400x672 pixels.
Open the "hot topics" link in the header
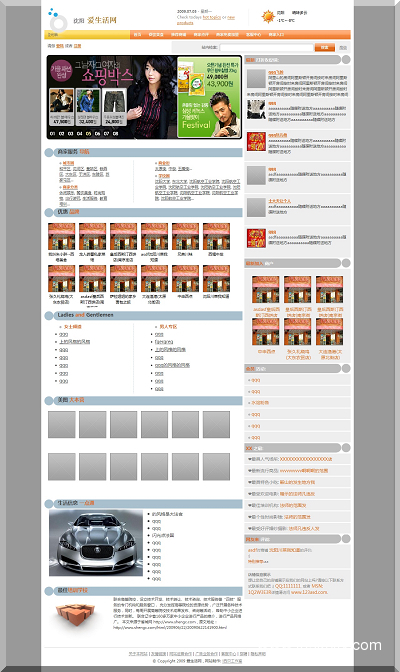pyautogui.click(x=212, y=18)
